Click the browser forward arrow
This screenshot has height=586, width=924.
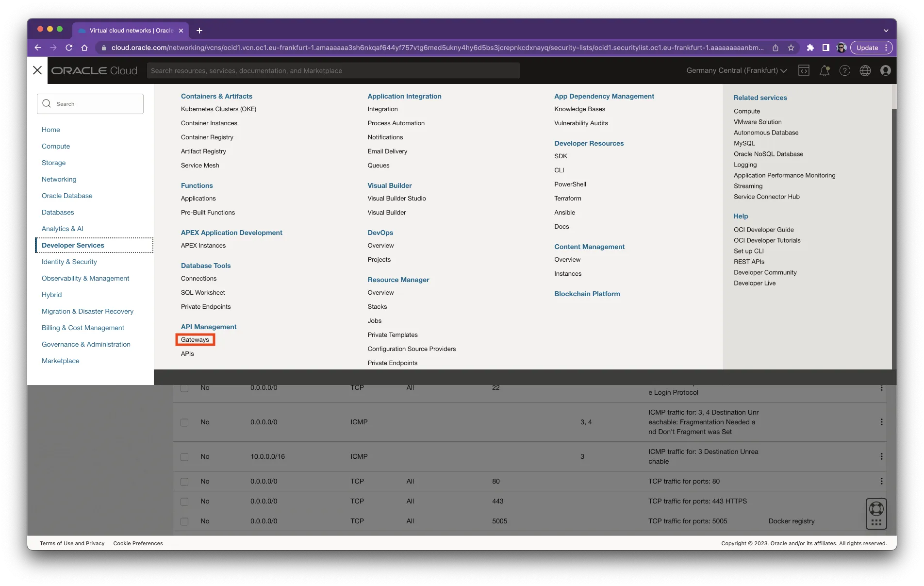click(x=53, y=48)
